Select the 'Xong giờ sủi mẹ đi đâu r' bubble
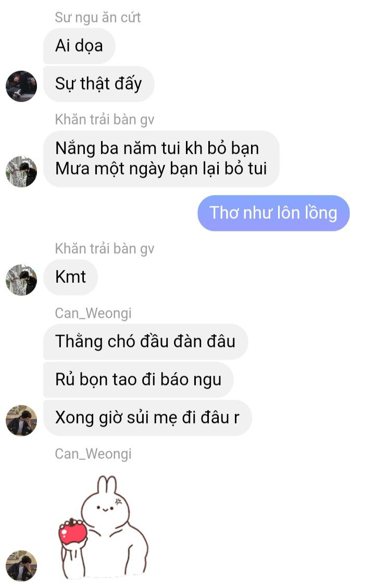The height and width of the screenshot is (588, 375). [147, 418]
